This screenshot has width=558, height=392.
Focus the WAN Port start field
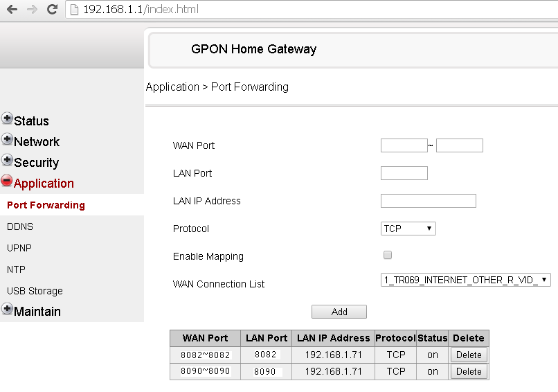tap(404, 145)
